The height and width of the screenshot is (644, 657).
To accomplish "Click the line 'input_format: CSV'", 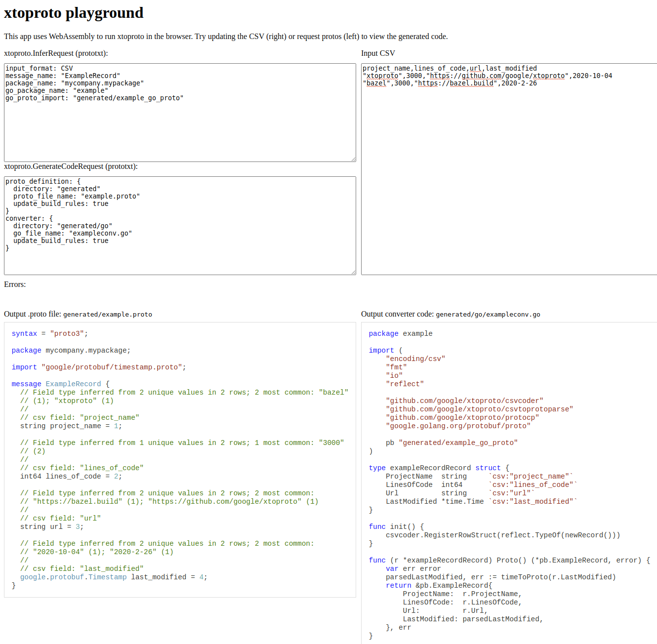I will (39, 68).
